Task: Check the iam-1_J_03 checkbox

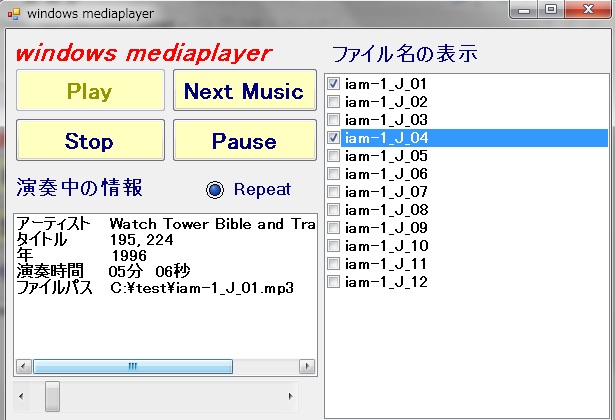Action: tap(333, 120)
